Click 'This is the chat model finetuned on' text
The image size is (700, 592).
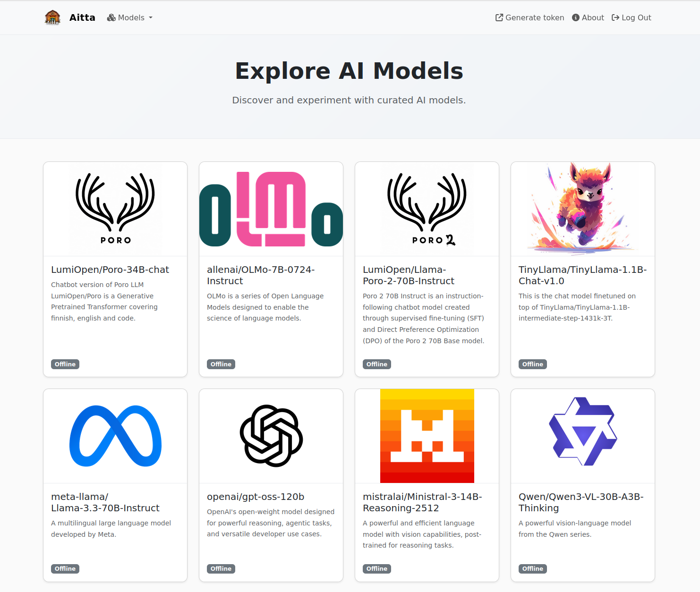pos(577,296)
